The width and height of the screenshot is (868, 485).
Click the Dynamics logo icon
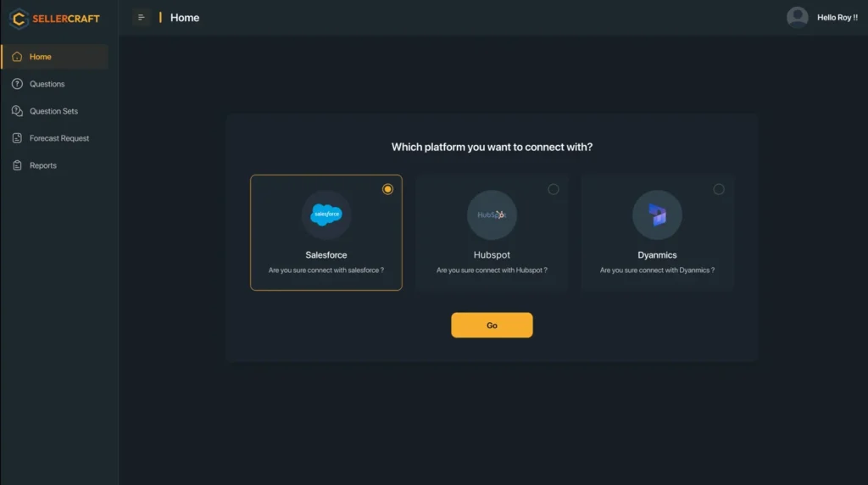657,215
